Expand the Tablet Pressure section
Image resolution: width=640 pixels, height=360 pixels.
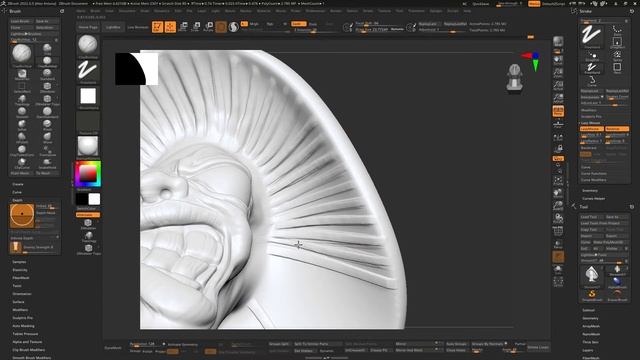click(25, 334)
